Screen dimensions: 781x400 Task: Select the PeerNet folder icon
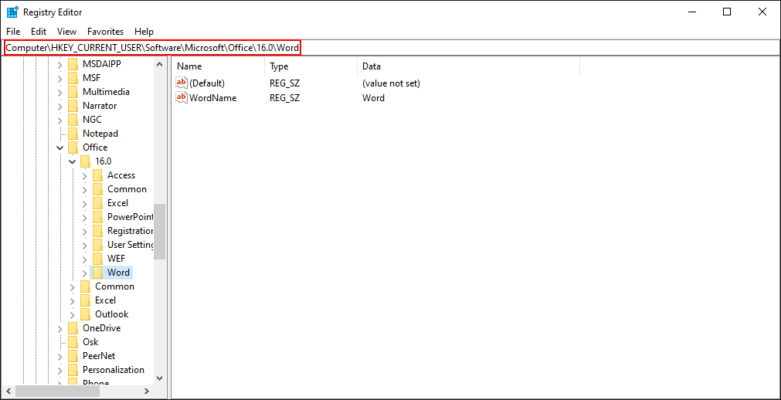(x=73, y=356)
